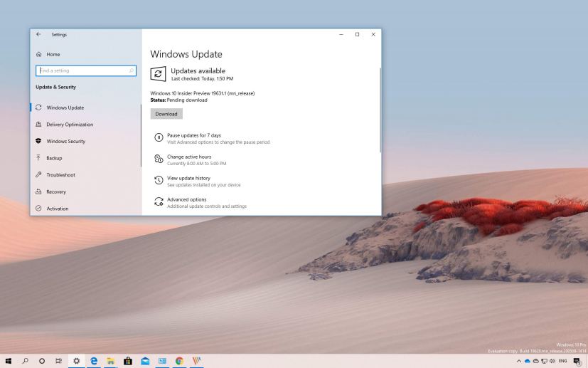
Task: Open the Mail app from the taskbar
Action: [145, 361]
